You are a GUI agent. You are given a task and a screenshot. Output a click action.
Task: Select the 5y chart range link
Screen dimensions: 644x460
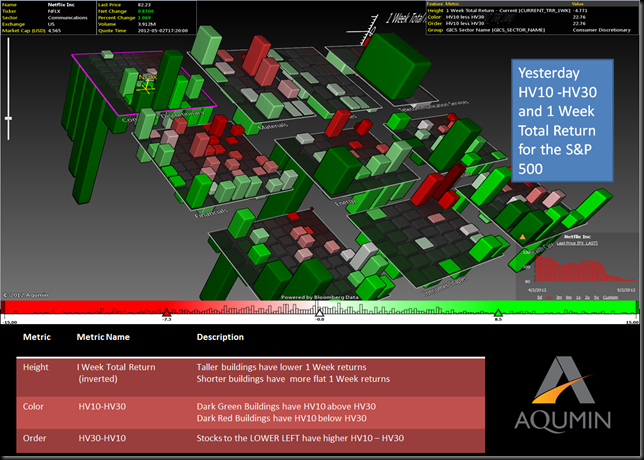[596, 297]
